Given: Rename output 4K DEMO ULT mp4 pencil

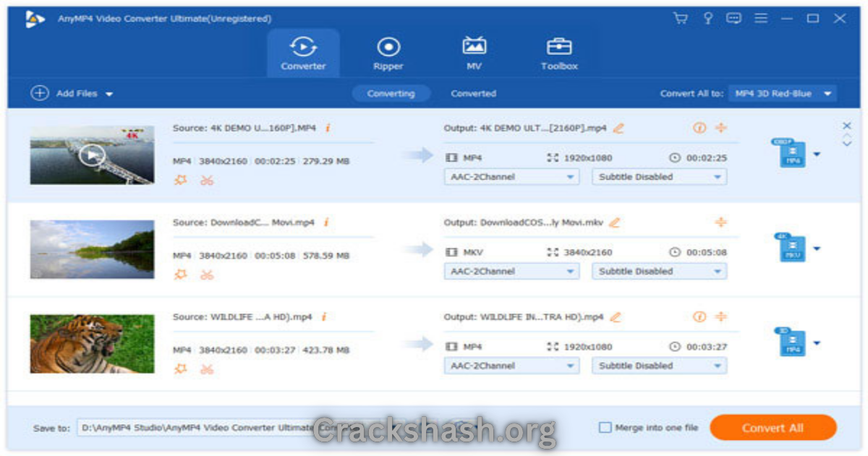Looking at the screenshot, I should tap(618, 128).
